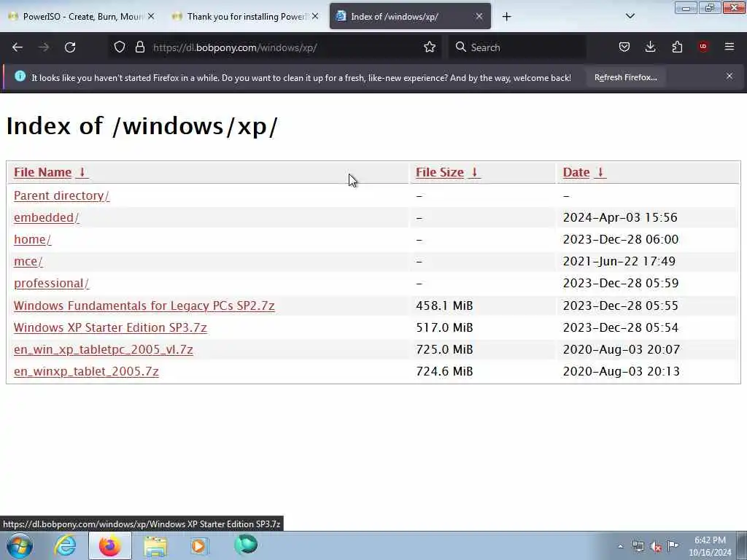Click the Firefox taskbar icon
This screenshot has width=747, height=560.
coord(110,545)
